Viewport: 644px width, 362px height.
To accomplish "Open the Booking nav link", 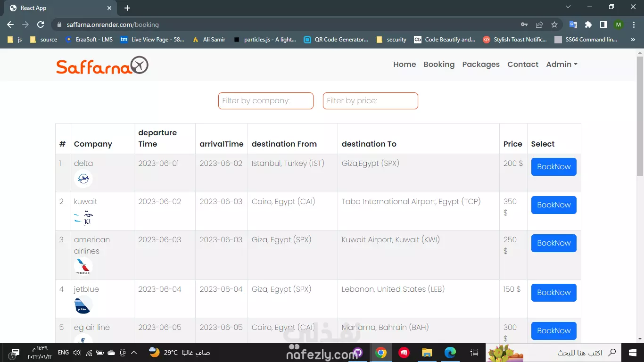I will [x=439, y=65].
